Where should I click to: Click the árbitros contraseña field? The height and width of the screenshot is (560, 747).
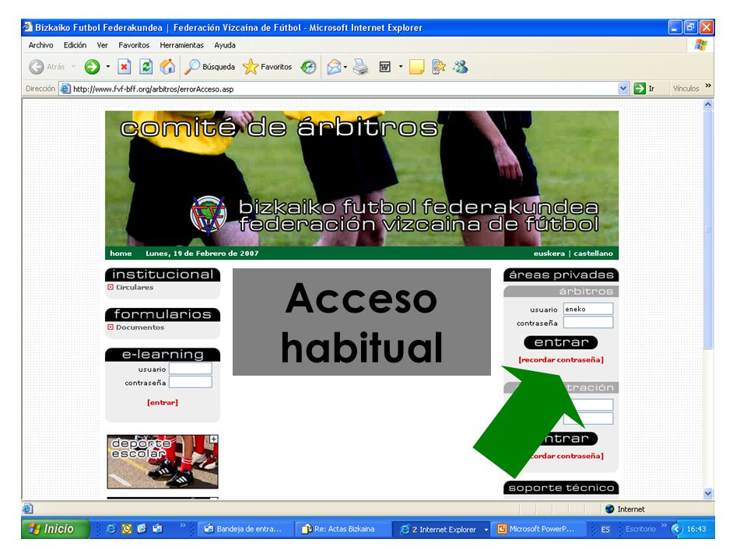588,323
